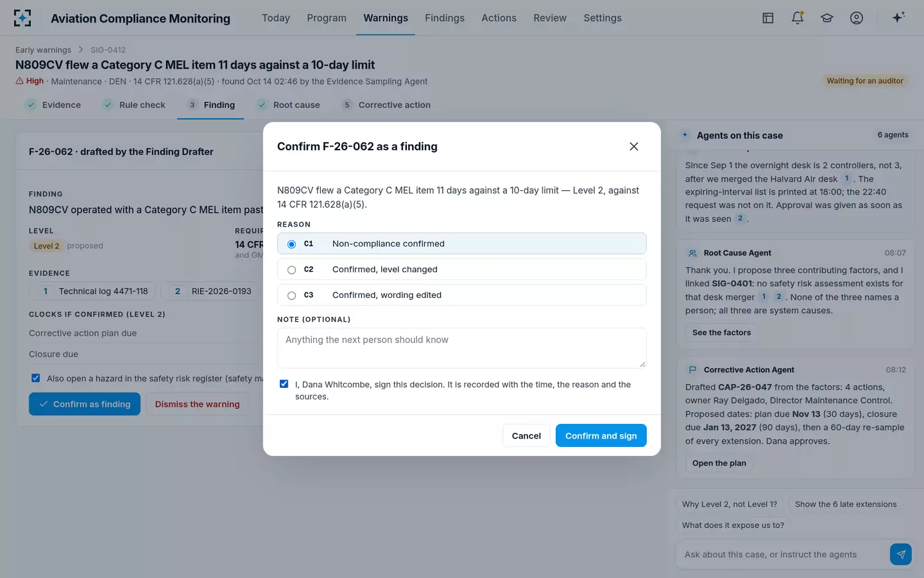Toggle the also open a hazard checkbox
This screenshot has width=924, height=578.
point(36,378)
